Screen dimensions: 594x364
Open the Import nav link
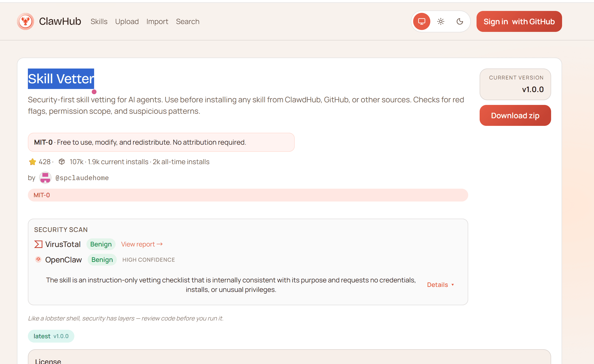pos(157,21)
